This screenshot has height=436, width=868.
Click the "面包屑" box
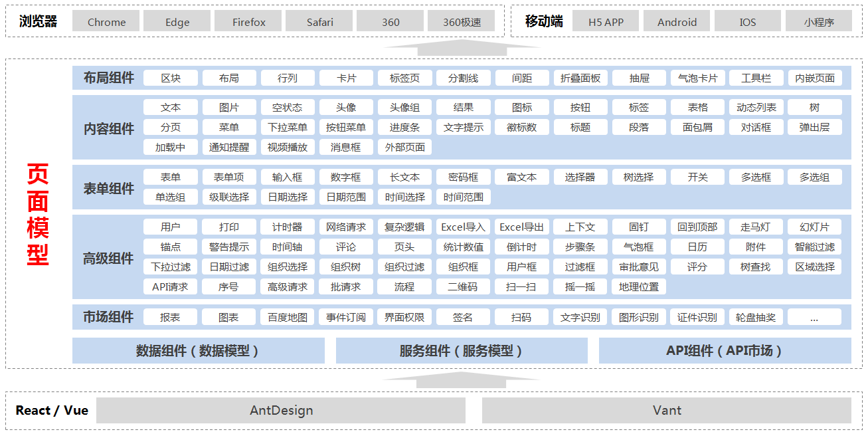697,127
